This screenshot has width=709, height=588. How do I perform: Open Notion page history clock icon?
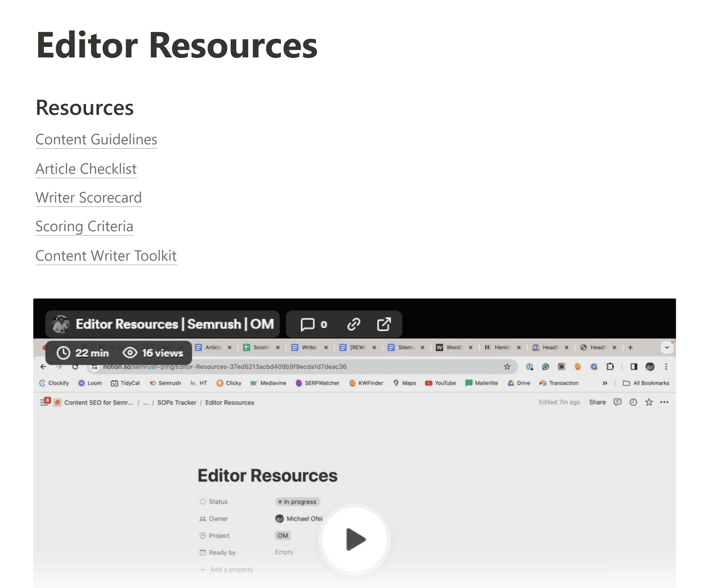coord(633,402)
